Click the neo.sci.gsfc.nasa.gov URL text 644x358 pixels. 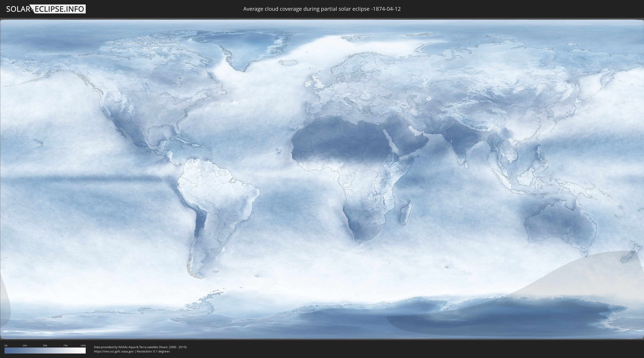[113, 351]
